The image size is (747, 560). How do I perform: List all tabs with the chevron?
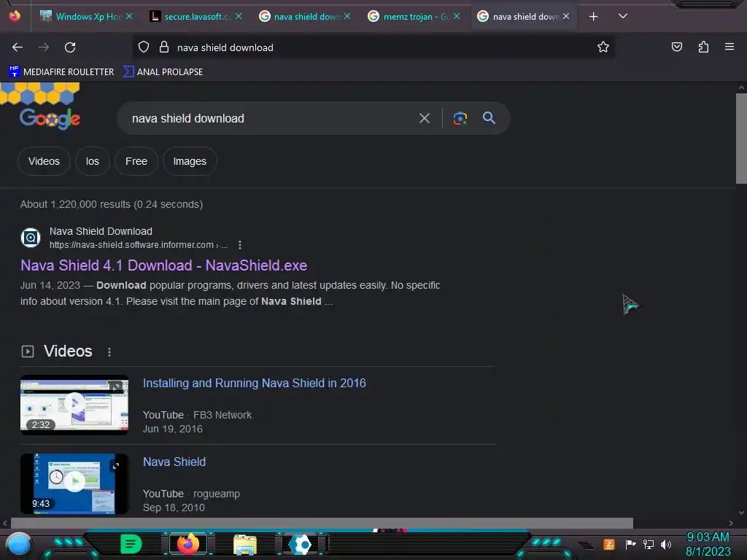[x=623, y=16]
